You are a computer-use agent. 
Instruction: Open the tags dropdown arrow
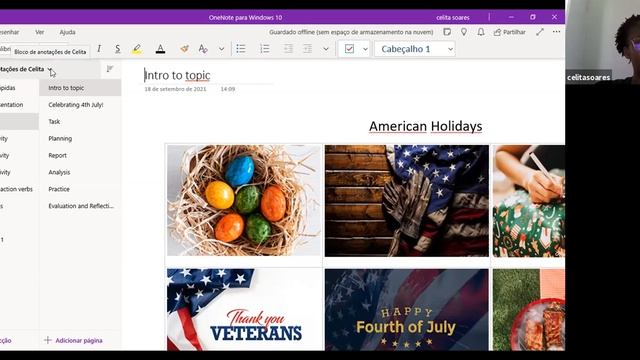pos(365,49)
